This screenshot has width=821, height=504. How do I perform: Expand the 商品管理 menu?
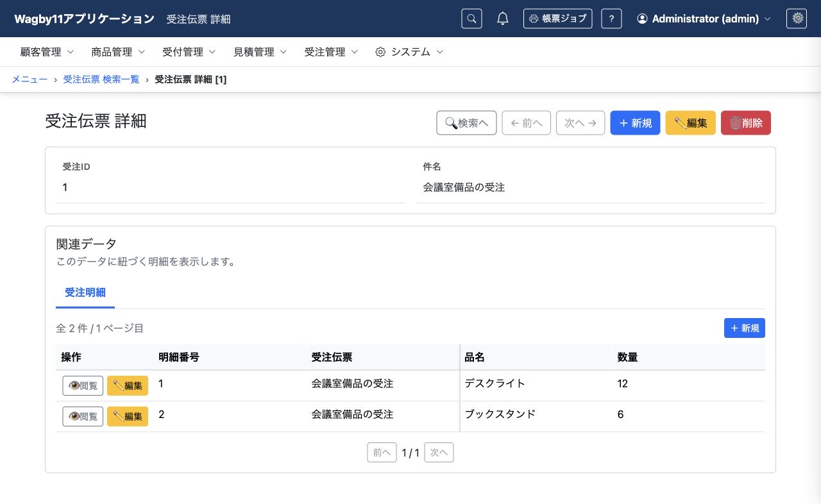pos(119,52)
